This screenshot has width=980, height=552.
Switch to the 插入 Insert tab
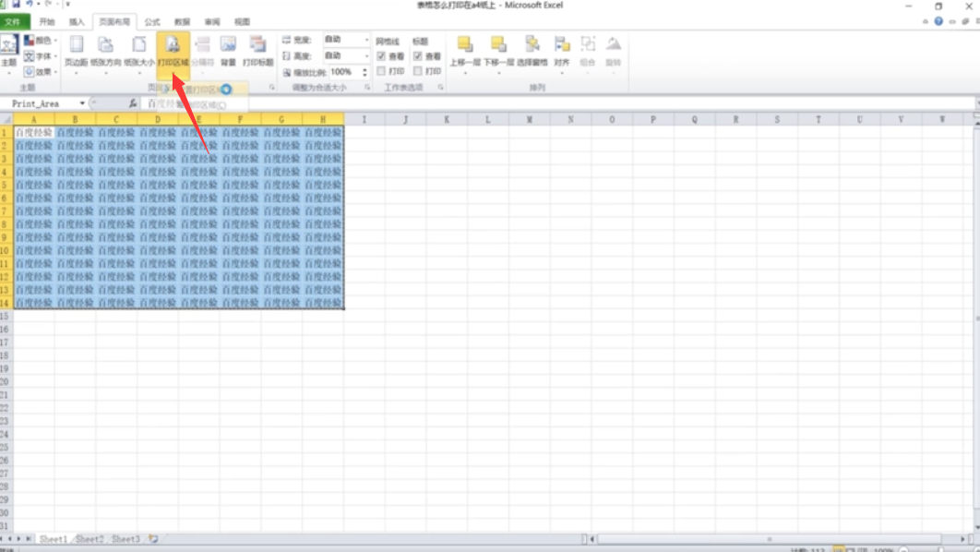click(77, 22)
